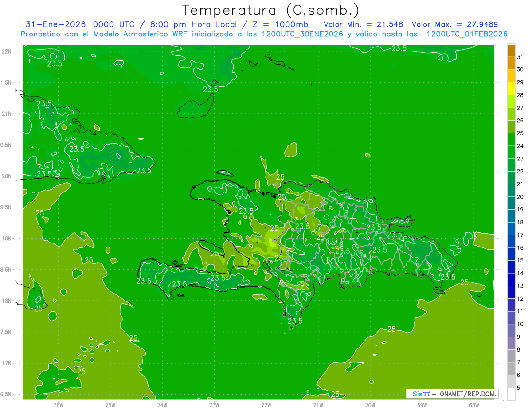Click the '73W' longitude axis label
The height and width of the screenshot is (411, 532).
tap(214, 405)
